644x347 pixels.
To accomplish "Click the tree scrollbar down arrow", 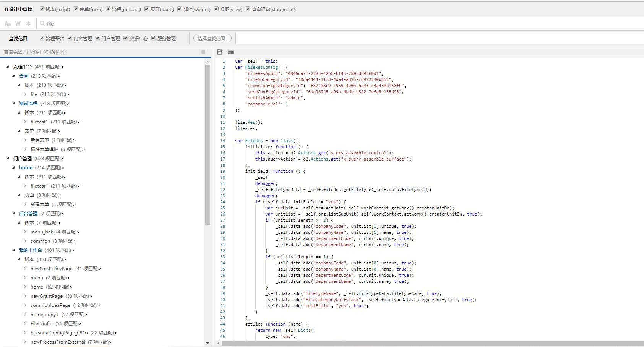I will pyautogui.click(x=208, y=343).
